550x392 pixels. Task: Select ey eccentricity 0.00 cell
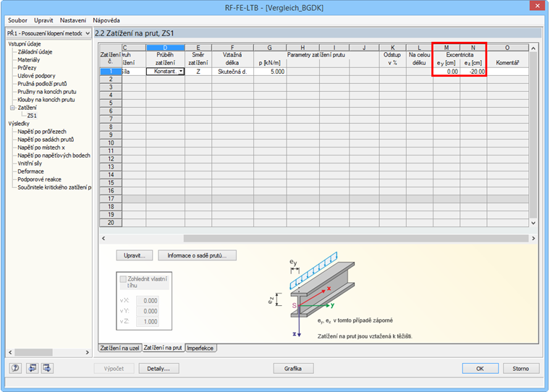447,72
